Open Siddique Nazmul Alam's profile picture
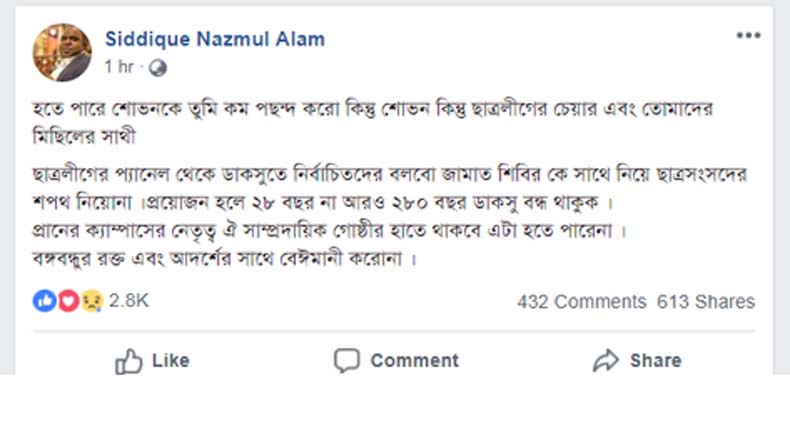This screenshot has width=790, height=425. pos(63,51)
